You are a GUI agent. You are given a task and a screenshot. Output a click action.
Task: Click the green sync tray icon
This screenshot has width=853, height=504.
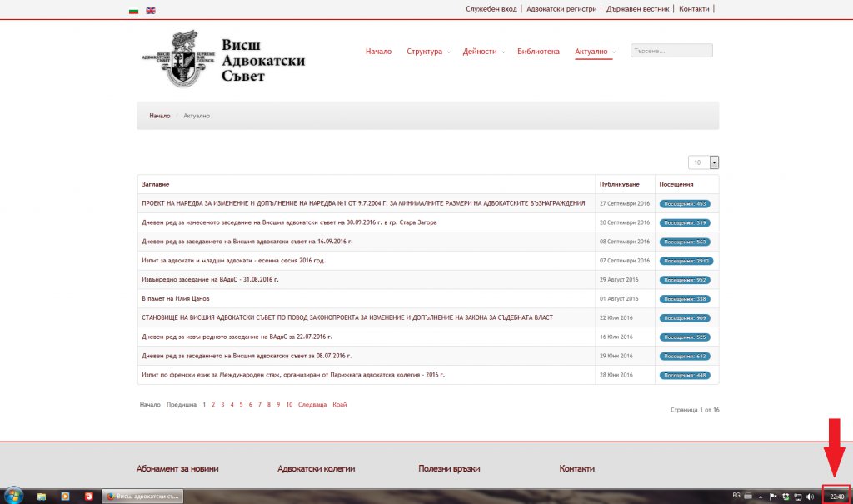[786, 497]
